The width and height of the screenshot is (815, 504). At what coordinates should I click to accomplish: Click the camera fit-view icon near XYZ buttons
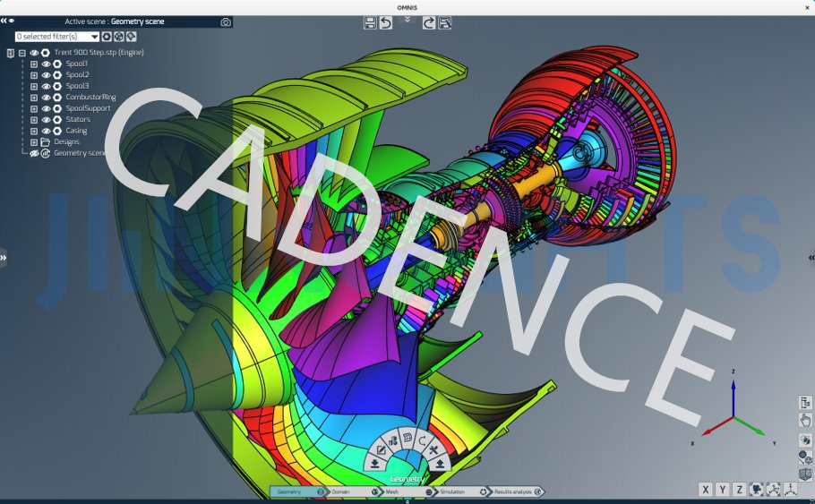coord(757,490)
